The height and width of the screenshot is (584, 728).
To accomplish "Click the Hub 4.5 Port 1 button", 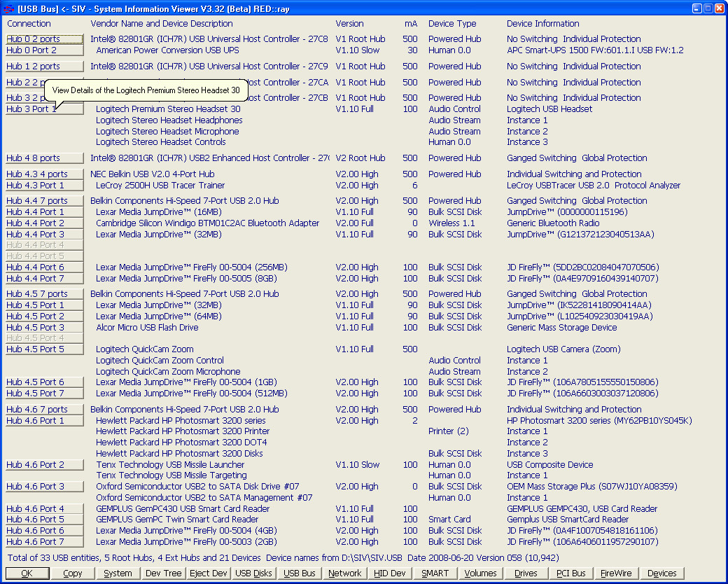I will [45, 305].
